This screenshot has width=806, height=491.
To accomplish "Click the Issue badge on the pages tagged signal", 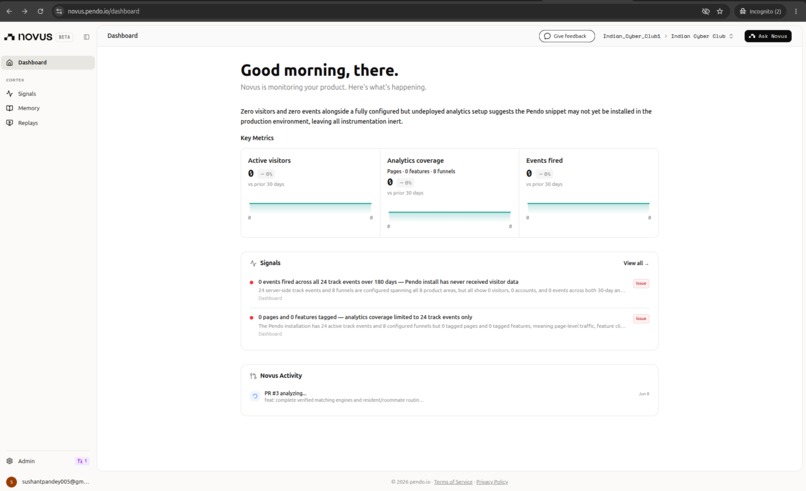I will coord(641,319).
